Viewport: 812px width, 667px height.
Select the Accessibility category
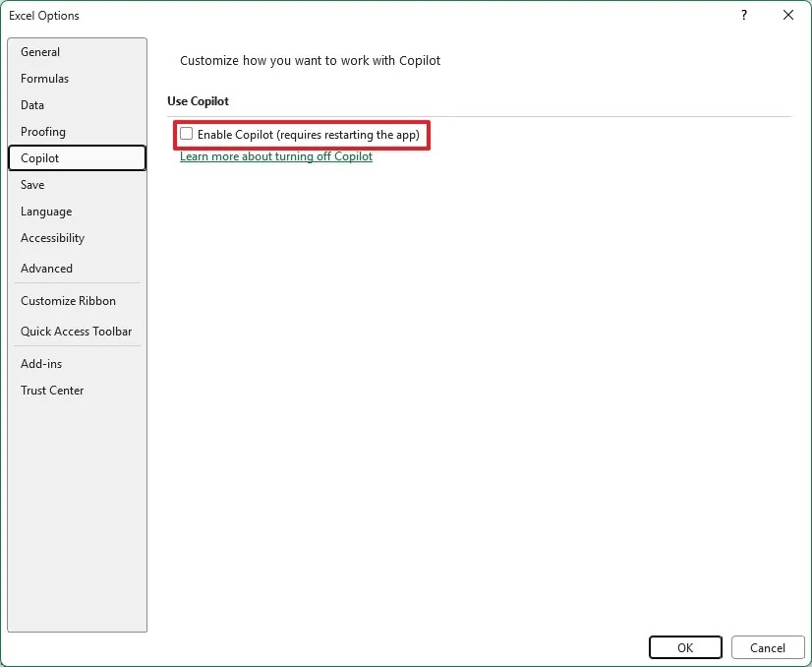pos(77,238)
